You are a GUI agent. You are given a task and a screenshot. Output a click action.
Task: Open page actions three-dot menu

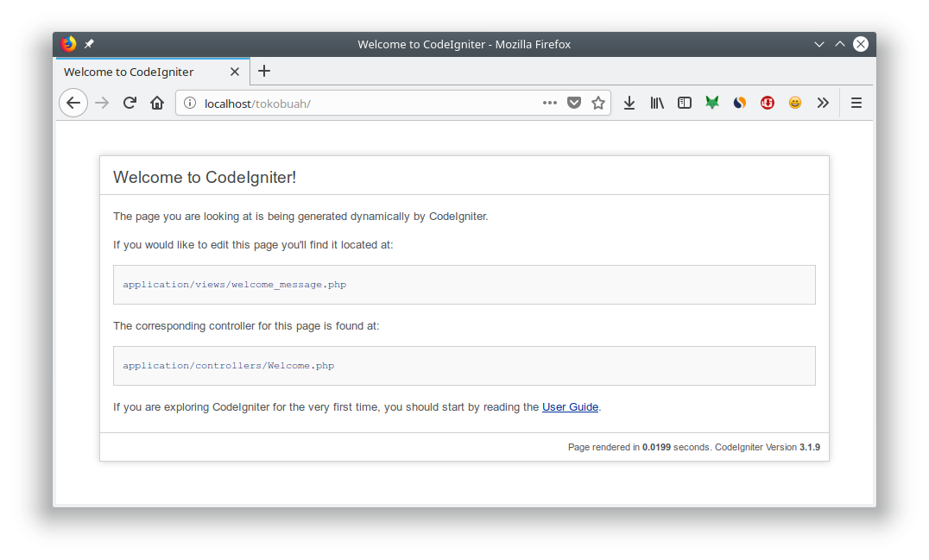[x=550, y=103]
